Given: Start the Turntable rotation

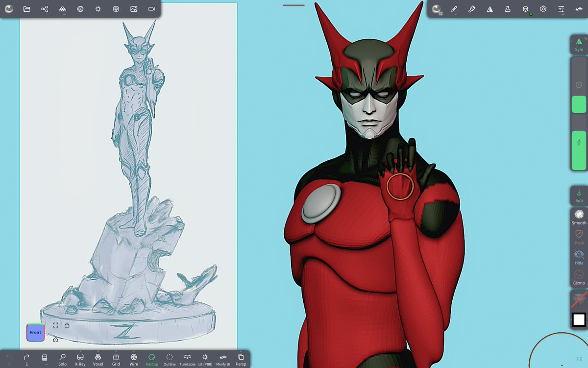Looking at the screenshot, I should click(x=187, y=359).
